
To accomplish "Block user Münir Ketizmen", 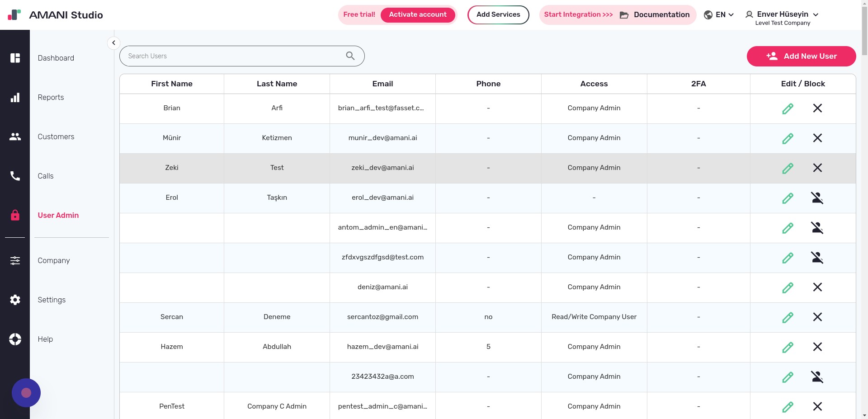I will coord(817,138).
